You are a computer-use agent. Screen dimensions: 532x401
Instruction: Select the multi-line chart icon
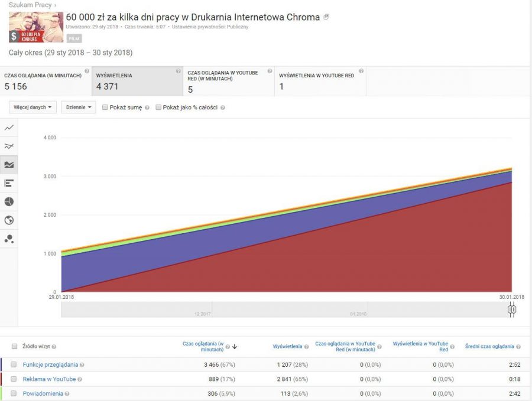point(9,146)
